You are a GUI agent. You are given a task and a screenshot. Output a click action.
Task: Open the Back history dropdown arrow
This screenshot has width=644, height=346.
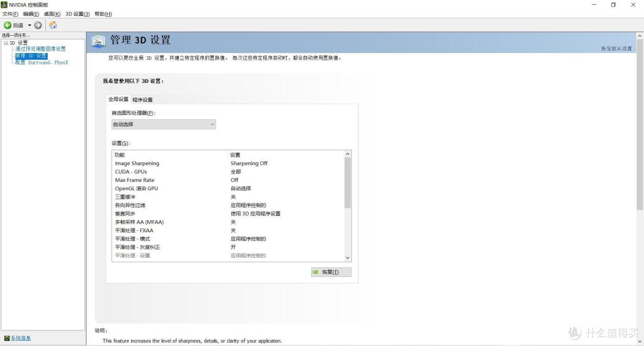coord(30,26)
